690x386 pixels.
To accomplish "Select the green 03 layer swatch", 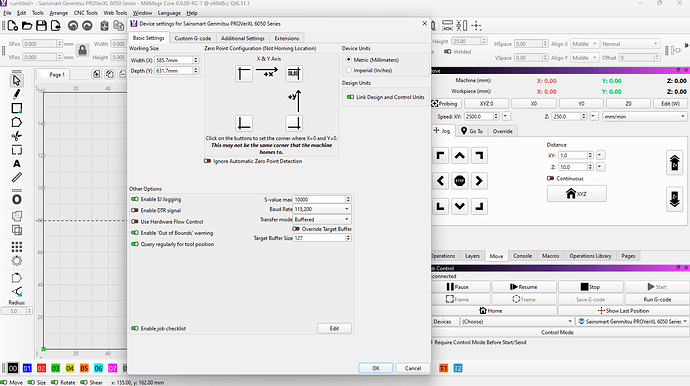I will pos(55,368).
